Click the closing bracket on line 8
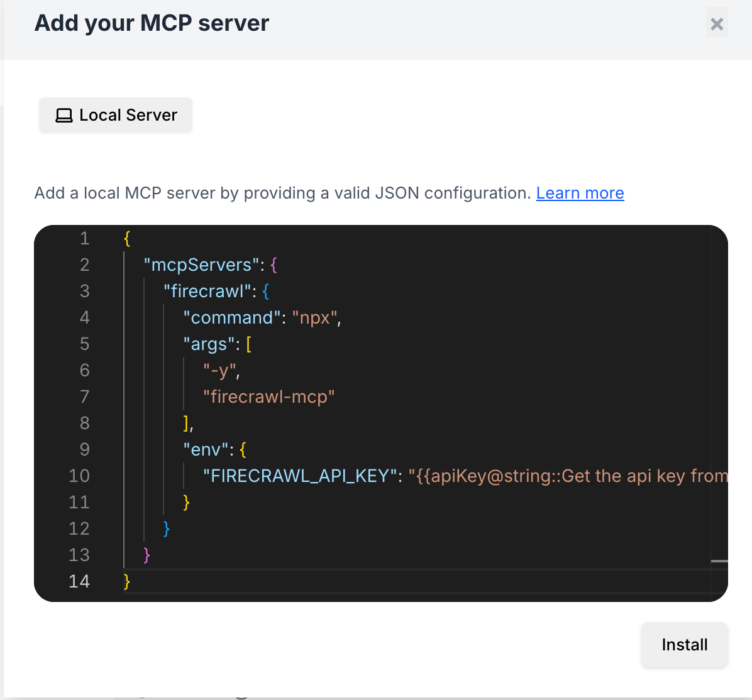This screenshot has height=700, width=752. pos(186,423)
